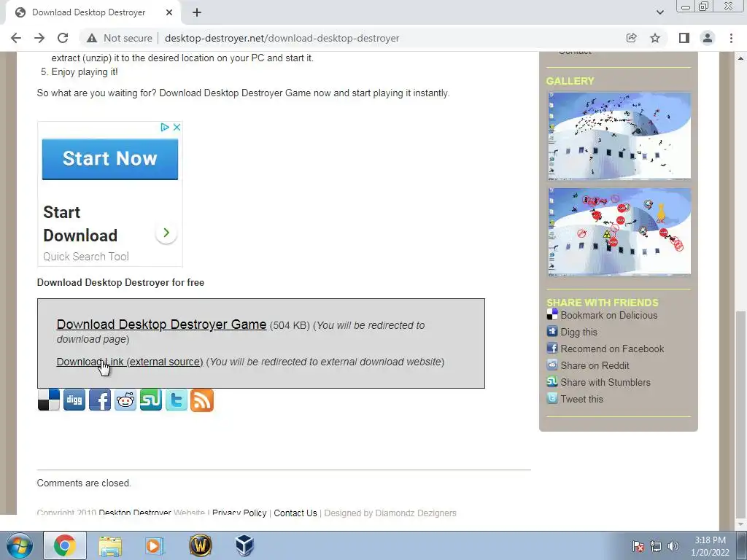
Task: Open the Download Link (external source) link
Action: [x=130, y=362]
